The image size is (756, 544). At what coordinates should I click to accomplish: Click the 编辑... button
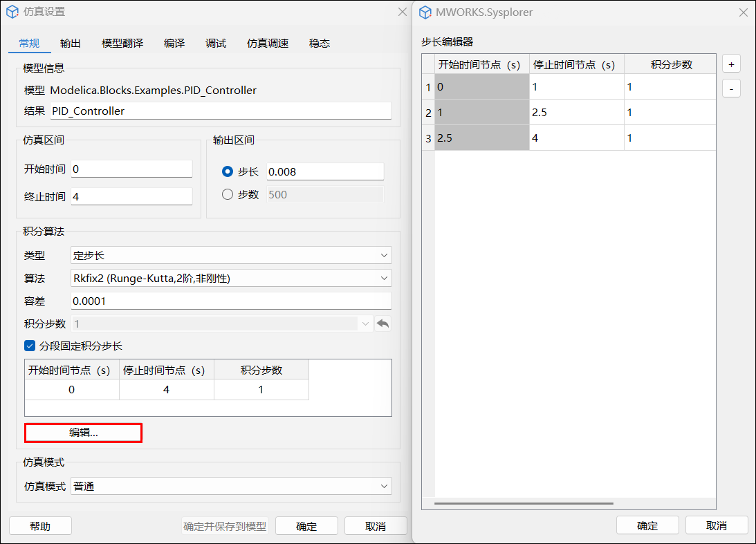[x=84, y=433]
